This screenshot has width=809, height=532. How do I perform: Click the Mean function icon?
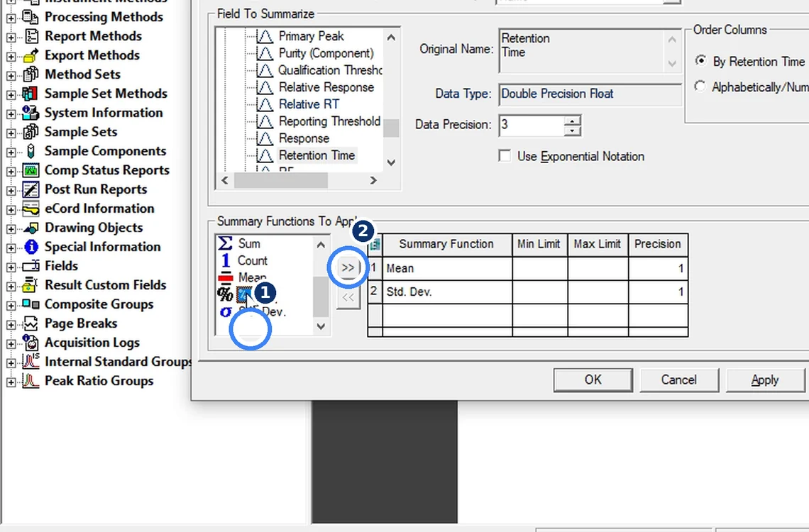point(226,277)
